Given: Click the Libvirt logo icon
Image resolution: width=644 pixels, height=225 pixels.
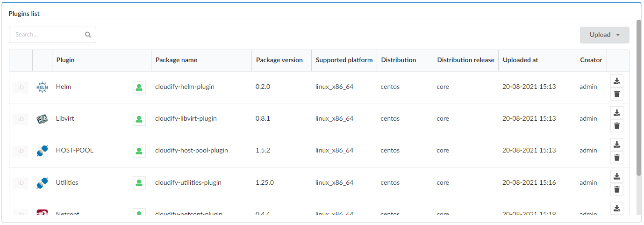Looking at the screenshot, I should (42, 119).
